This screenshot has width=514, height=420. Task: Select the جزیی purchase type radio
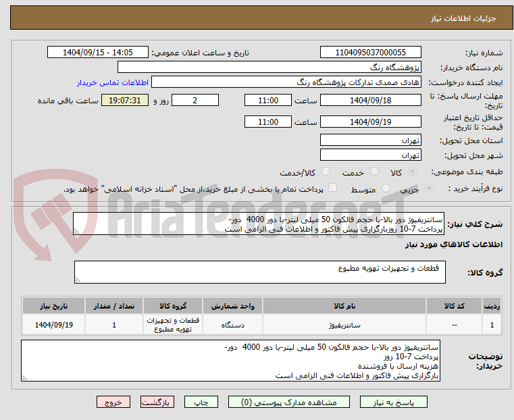(429, 188)
